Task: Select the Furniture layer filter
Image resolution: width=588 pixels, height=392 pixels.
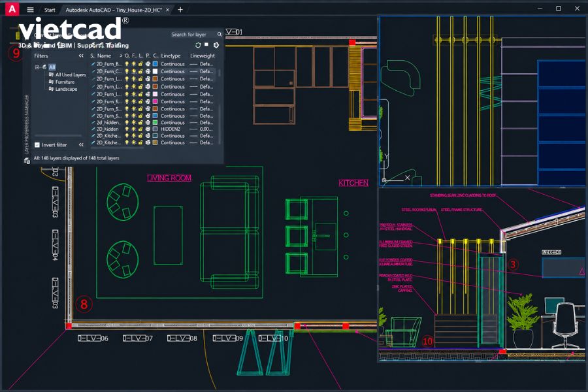Action: [65, 82]
